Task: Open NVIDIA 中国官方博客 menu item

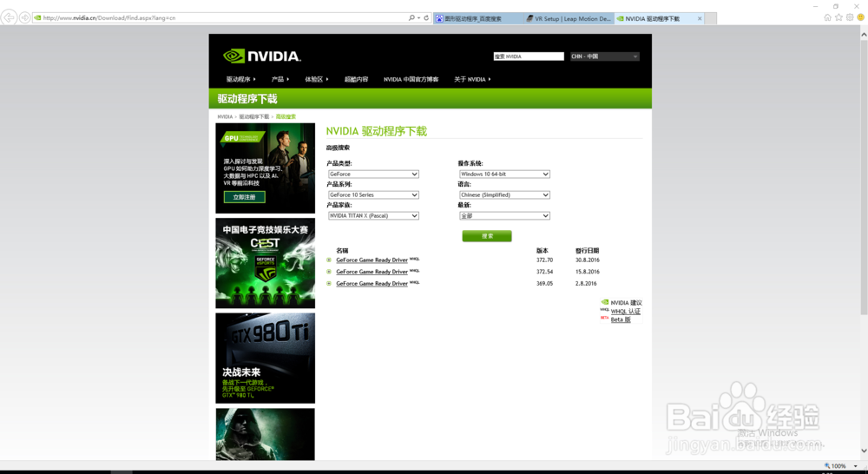Action: click(x=411, y=79)
